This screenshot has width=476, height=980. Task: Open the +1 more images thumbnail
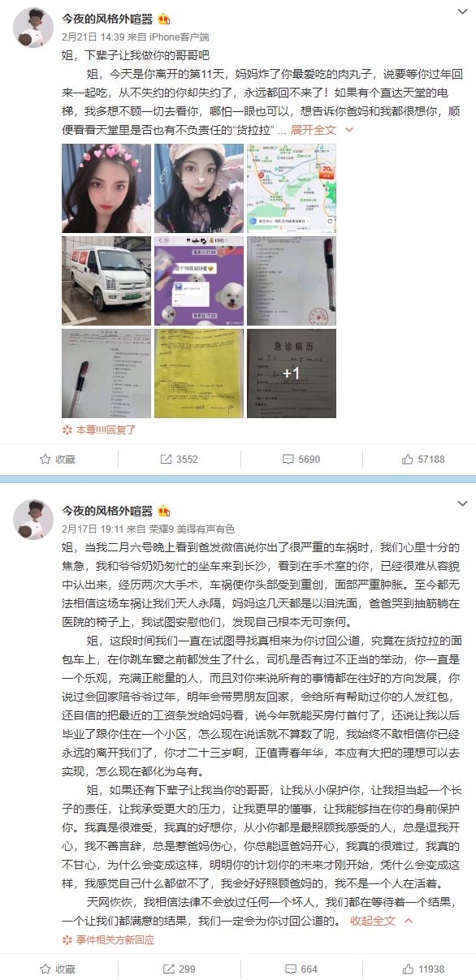[x=292, y=373]
